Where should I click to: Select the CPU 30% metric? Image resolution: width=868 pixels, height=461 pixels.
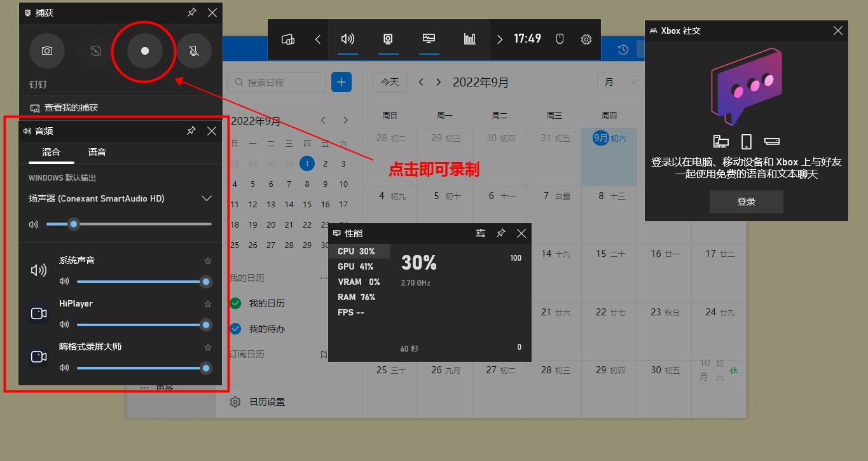[360, 251]
